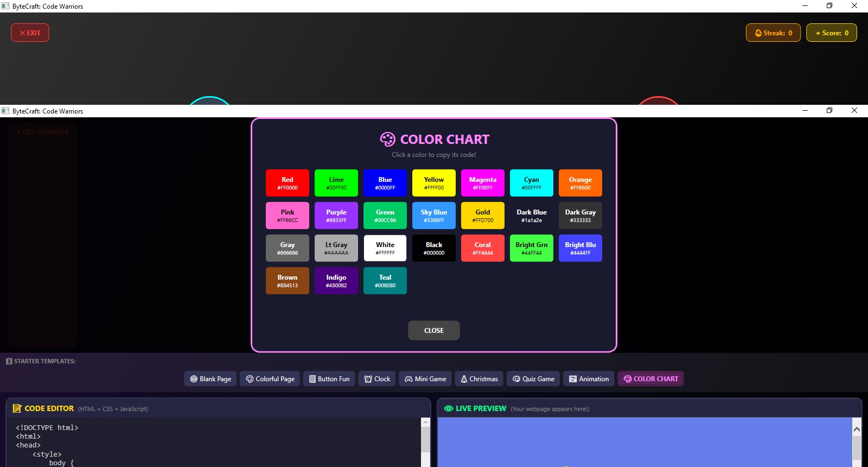The width and height of the screenshot is (868, 467).
Task: Close the Color Chart dialog
Action: (434, 330)
